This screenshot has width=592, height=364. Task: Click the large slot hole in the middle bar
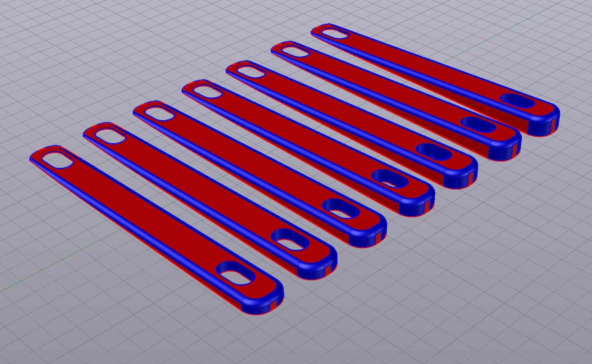[390, 178]
